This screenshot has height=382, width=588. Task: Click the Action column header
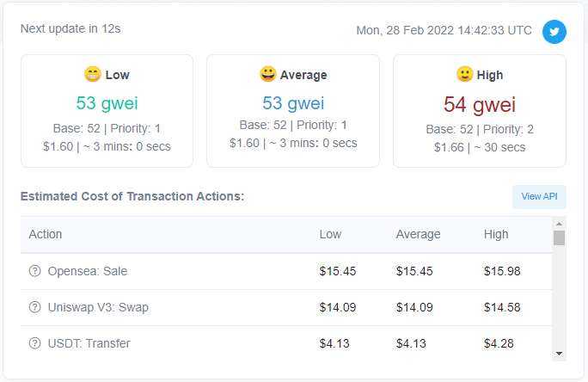[x=46, y=234]
